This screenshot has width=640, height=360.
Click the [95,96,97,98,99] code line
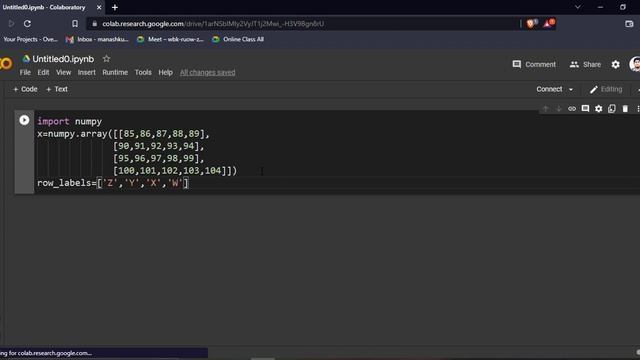coord(158,158)
